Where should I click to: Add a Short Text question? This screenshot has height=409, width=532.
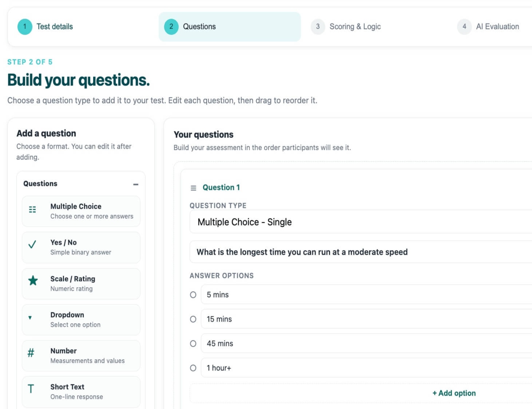pos(81,392)
